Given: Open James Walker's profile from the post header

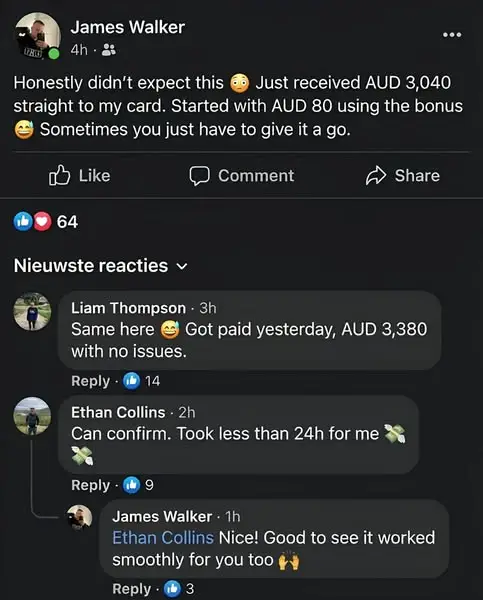Looking at the screenshot, I should (127, 28).
